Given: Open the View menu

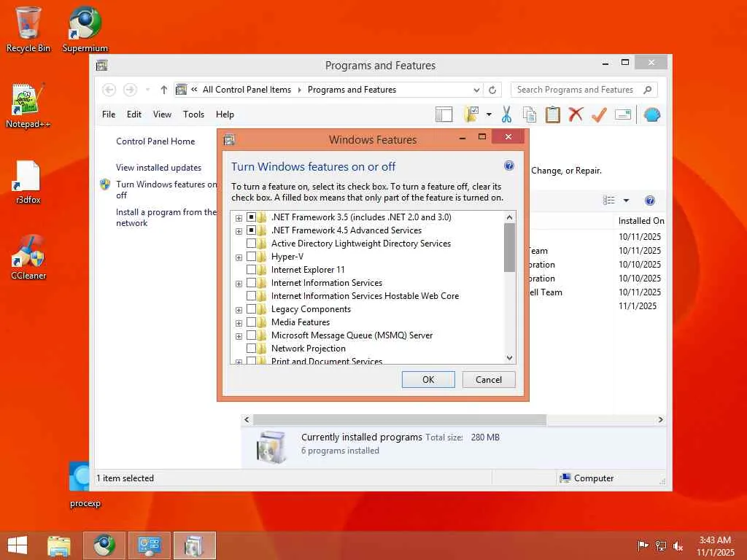Looking at the screenshot, I should coord(162,114).
